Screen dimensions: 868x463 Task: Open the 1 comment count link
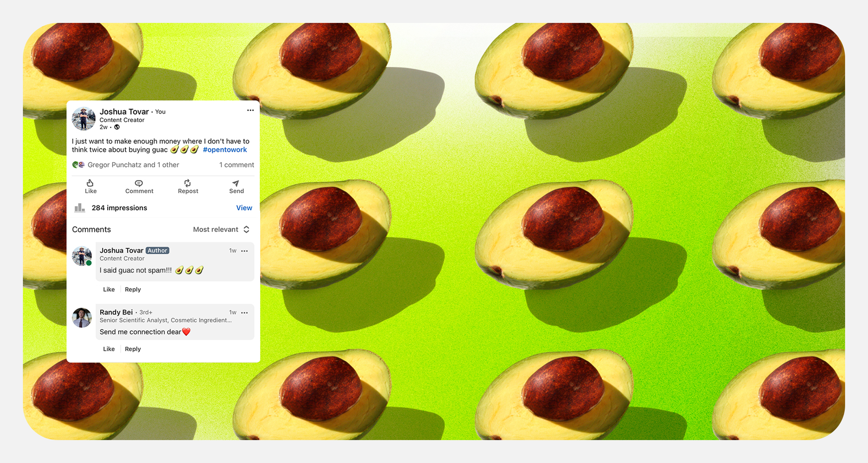(x=236, y=165)
